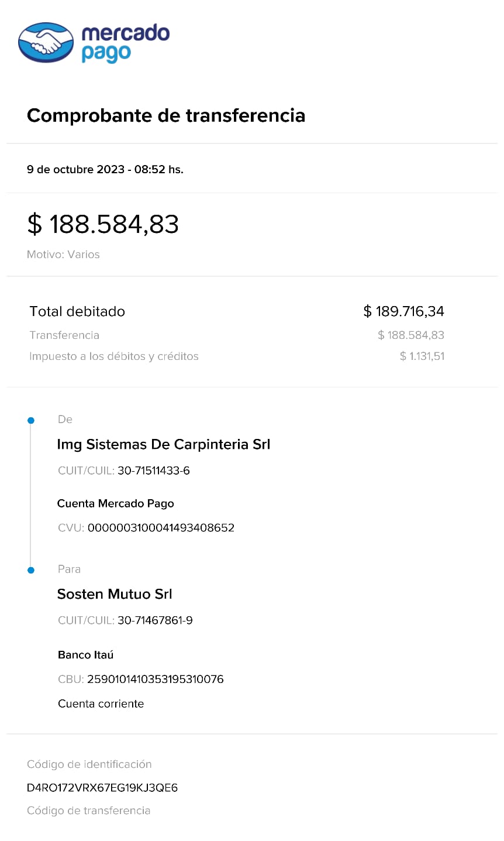This screenshot has height=841, width=504.
Task: Select identification code D4RO172VRX67EG19KJ3QE6
Action: click(x=102, y=788)
